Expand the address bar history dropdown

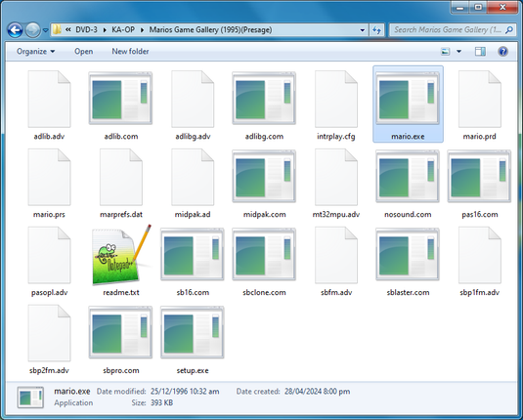363,30
